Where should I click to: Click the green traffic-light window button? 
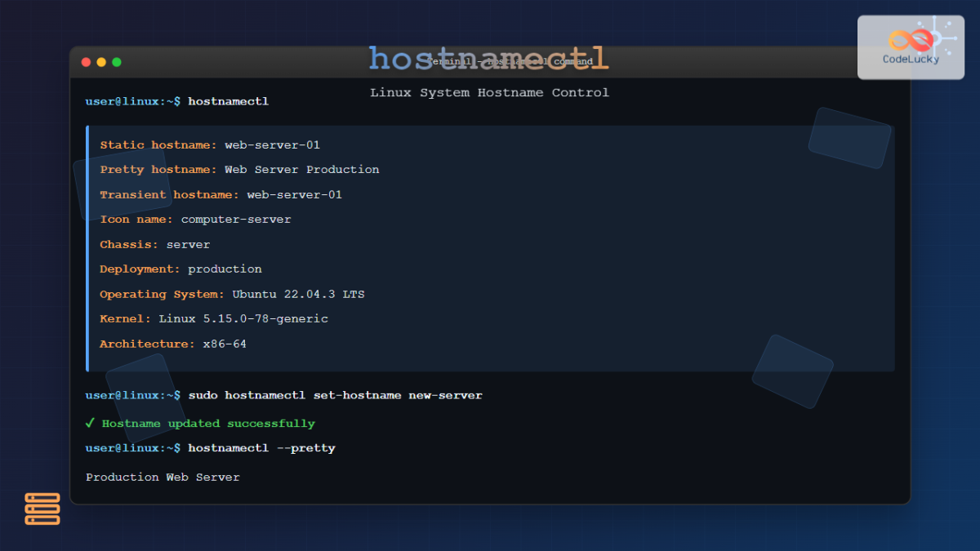(x=117, y=61)
